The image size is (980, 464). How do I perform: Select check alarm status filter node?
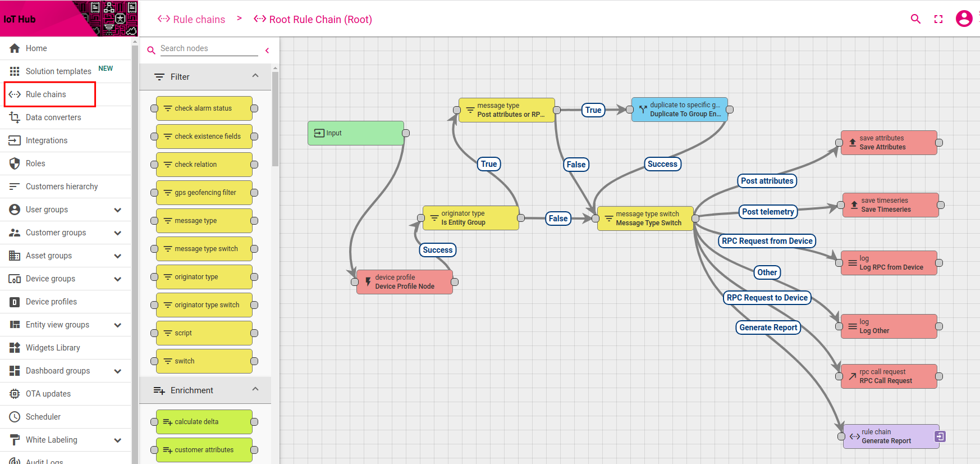click(204, 108)
